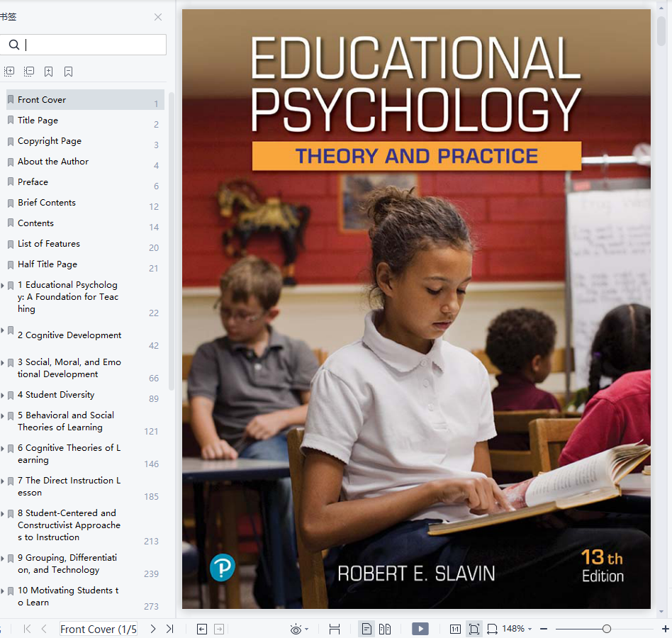Go to the next page
The width and height of the screenshot is (672, 638).
point(153,629)
